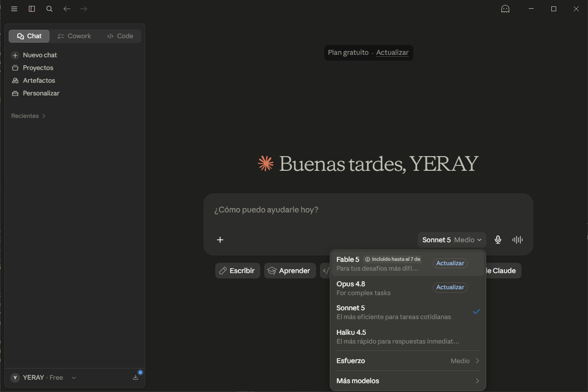The height and width of the screenshot is (392, 588).
Task: Click the Plan gratuito text
Action: tap(348, 52)
